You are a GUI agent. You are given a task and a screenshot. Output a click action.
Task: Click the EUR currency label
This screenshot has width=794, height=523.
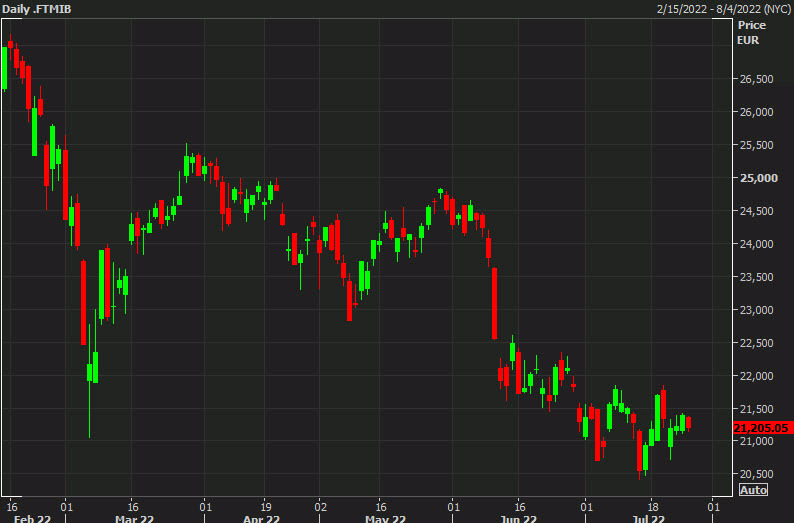(x=748, y=40)
